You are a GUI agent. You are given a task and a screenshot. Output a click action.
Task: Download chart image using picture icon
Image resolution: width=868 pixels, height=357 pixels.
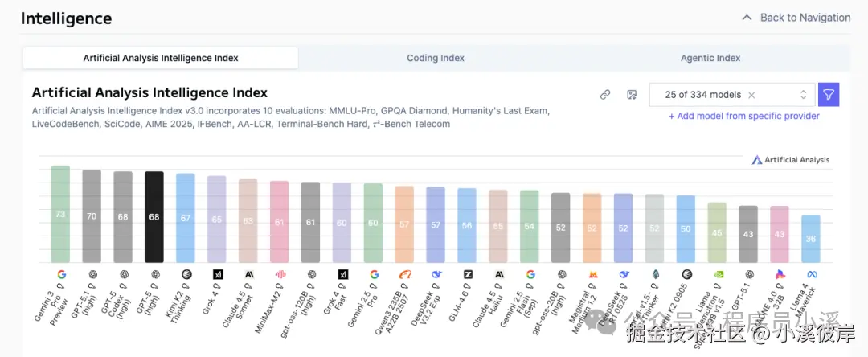(x=632, y=95)
